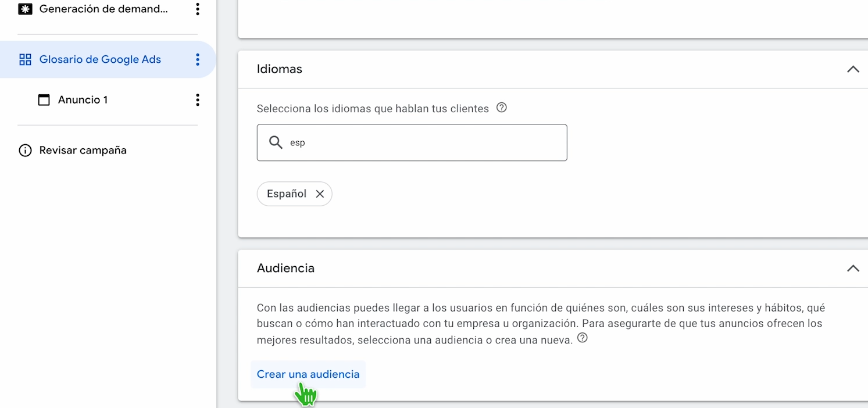Click the info icon beside Revisar campaña

coord(25,151)
